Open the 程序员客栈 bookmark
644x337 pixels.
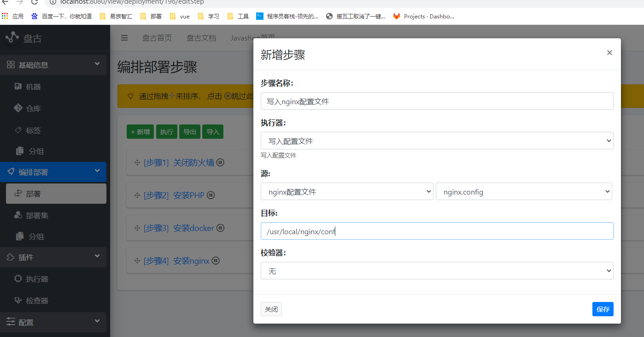[x=287, y=16]
